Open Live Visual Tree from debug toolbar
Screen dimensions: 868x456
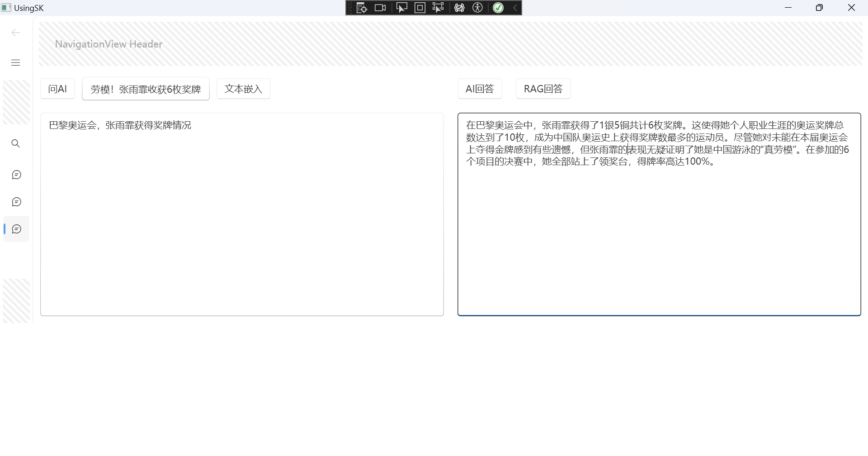362,8
